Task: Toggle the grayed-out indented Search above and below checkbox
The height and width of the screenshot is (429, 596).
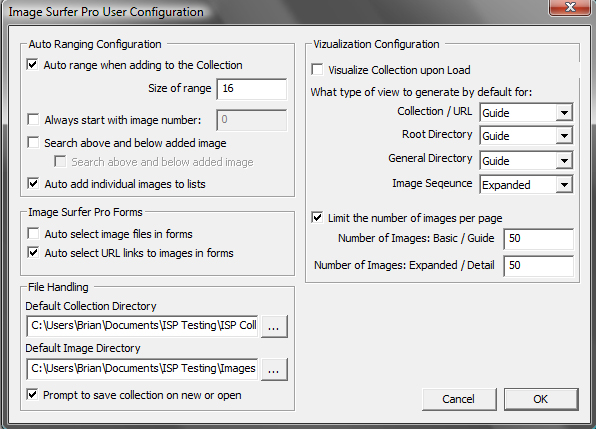Action: tap(60, 161)
